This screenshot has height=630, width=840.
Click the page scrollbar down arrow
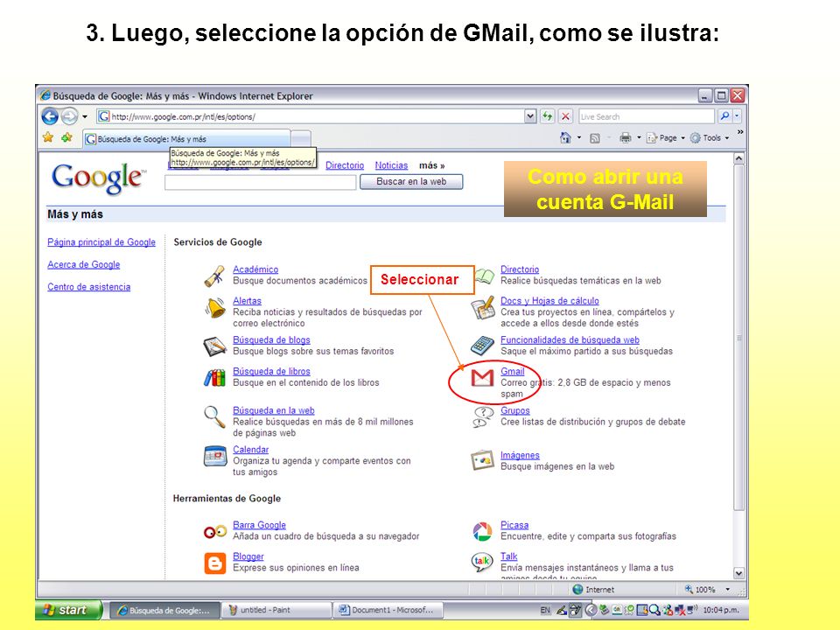[x=738, y=573]
